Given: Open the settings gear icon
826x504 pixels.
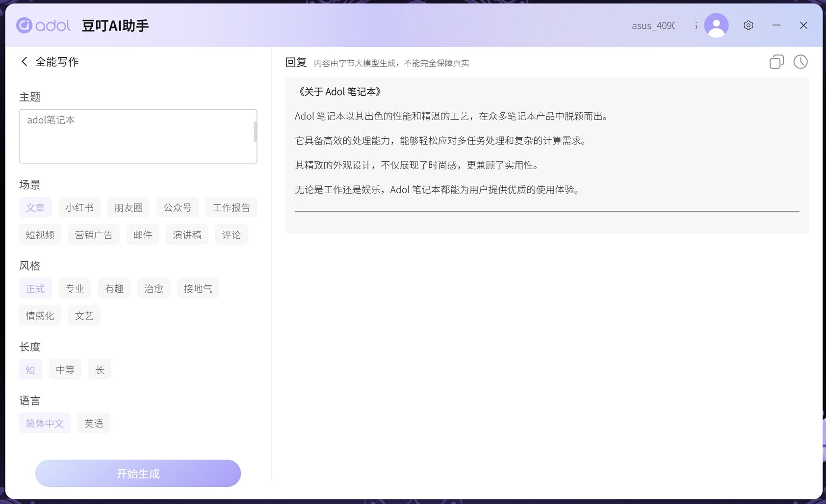Looking at the screenshot, I should coord(748,25).
